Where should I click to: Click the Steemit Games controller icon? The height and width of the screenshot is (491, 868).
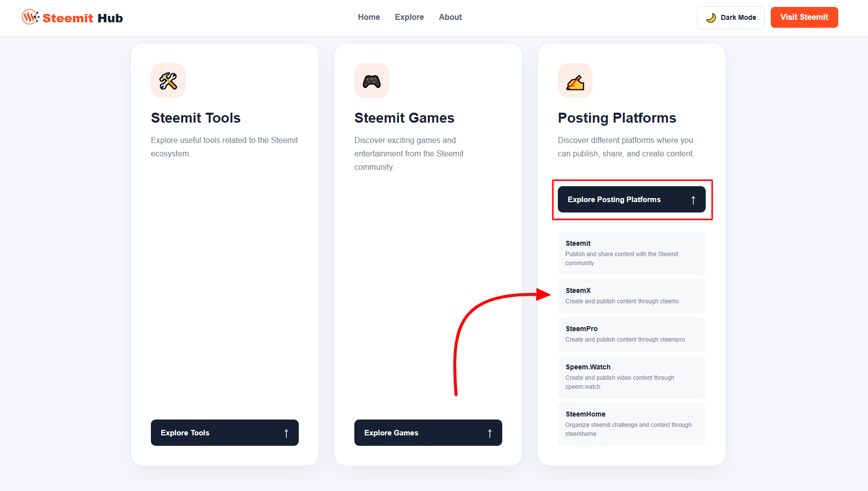tap(372, 80)
